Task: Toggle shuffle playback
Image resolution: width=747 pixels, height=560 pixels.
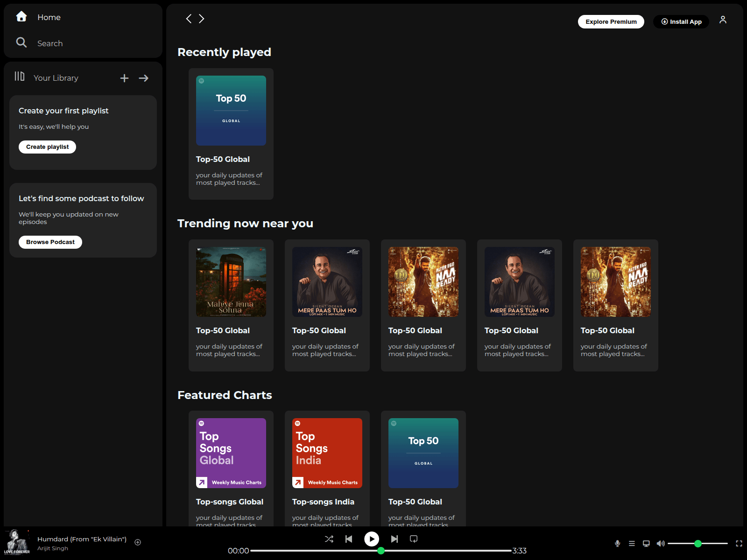Action: [x=329, y=539]
